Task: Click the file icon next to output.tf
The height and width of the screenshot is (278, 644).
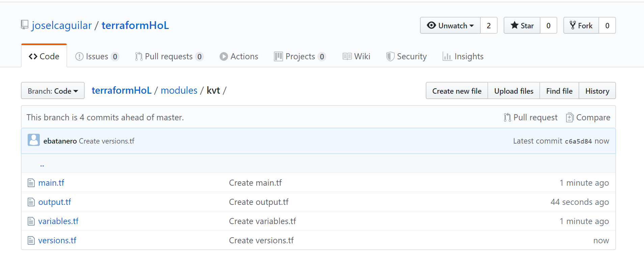Action: coord(31,202)
